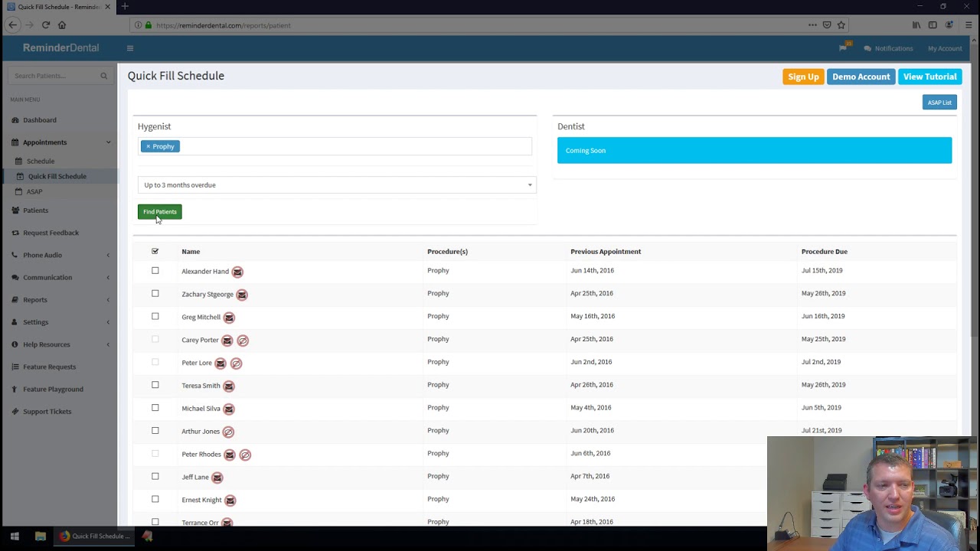Click the email icon next to Alexander Hand
The height and width of the screenshot is (551, 980).
tap(237, 272)
